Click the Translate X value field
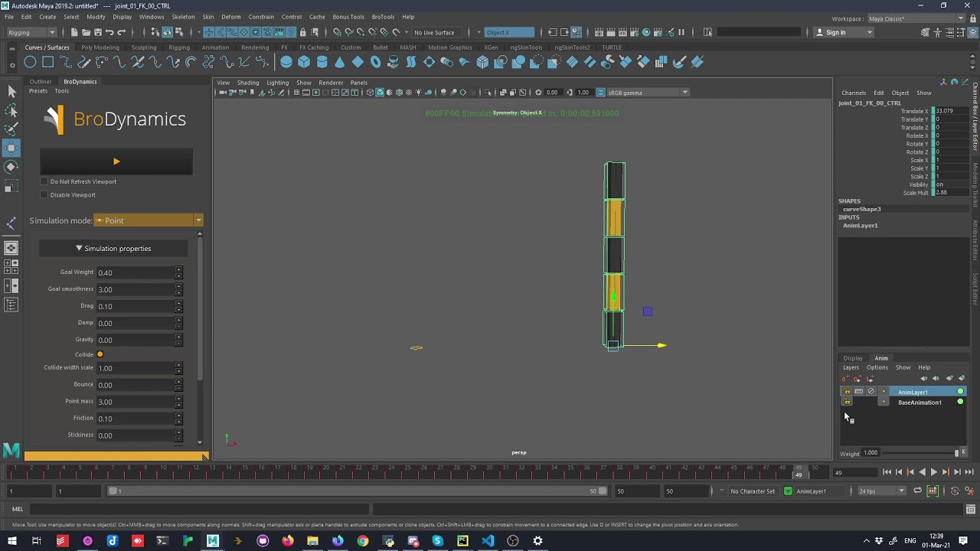This screenshot has width=980, height=551. pyautogui.click(x=949, y=112)
